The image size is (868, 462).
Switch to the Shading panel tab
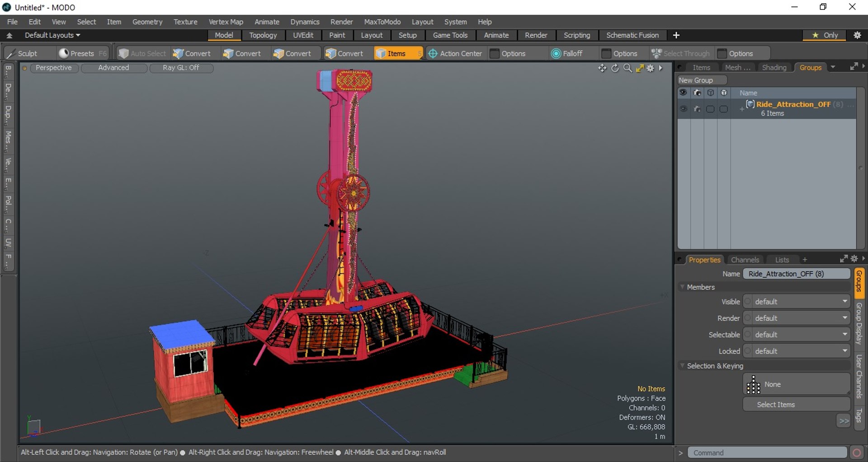[x=774, y=67]
